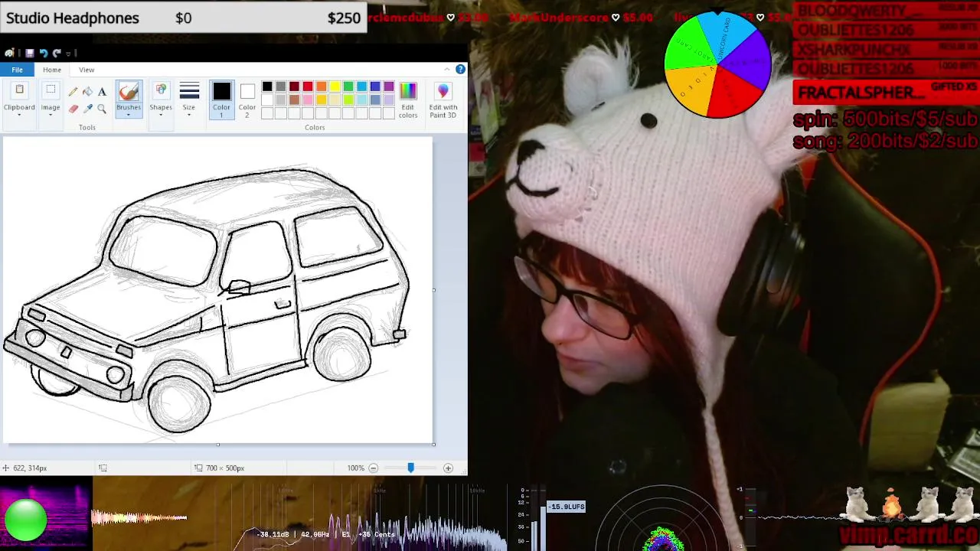Click the green circle indicator in overlay
The width and height of the screenshot is (980, 551).
(25, 519)
